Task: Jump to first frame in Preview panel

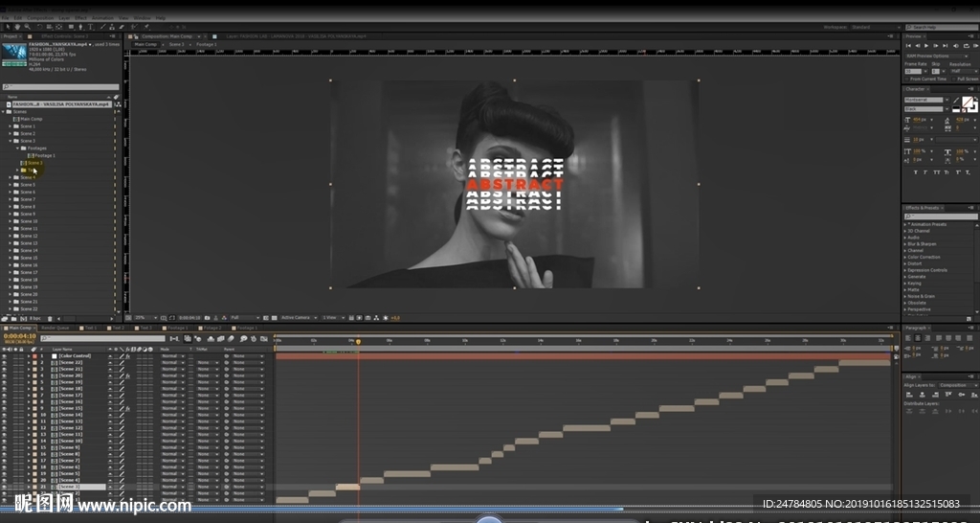Action: (x=908, y=46)
